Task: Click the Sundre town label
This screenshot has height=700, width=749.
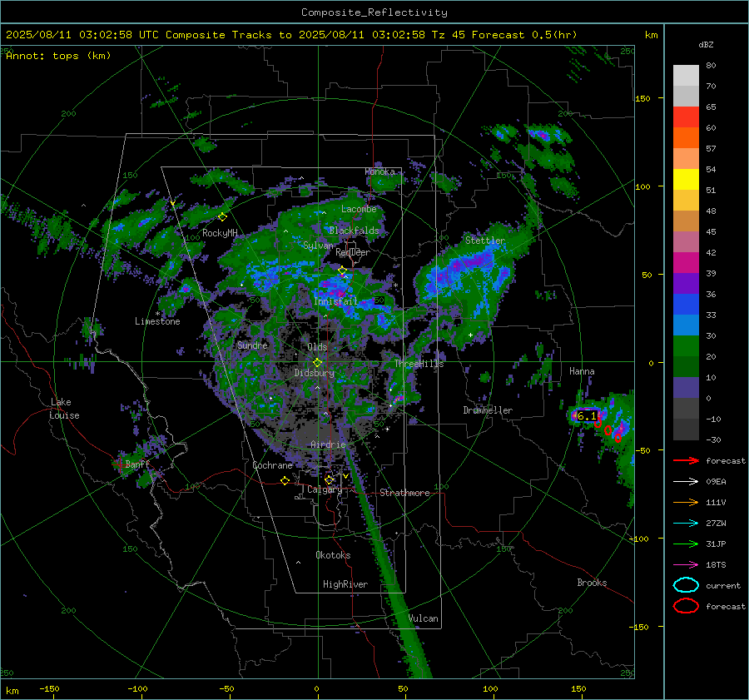Action: tap(253, 345)
